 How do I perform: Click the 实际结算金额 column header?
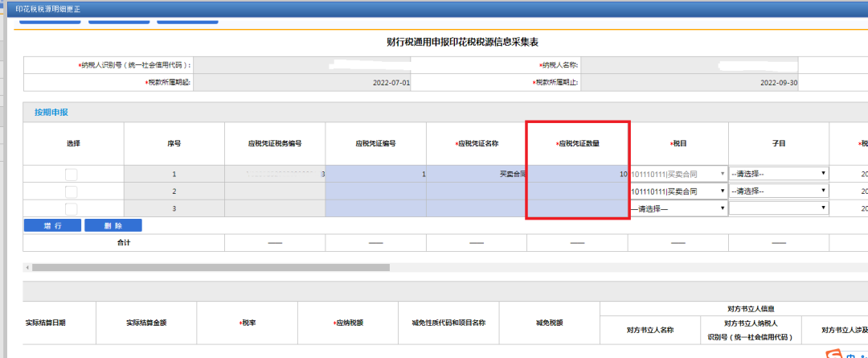click(146, 323)
